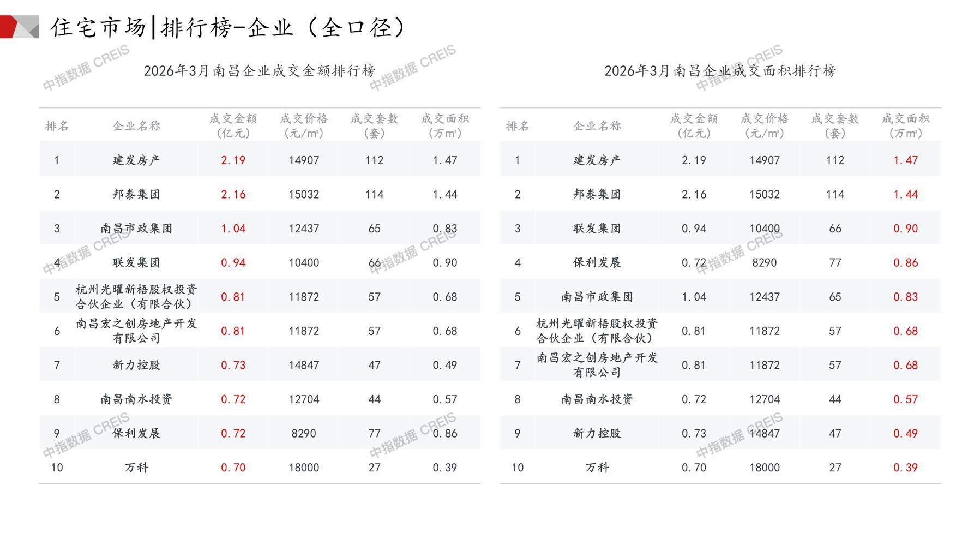Screen dimensions: 980x551
Task: Click 南昌宏之创房地产开发有限公司 ranked 6th in amount table
Action: coord(136,331)
